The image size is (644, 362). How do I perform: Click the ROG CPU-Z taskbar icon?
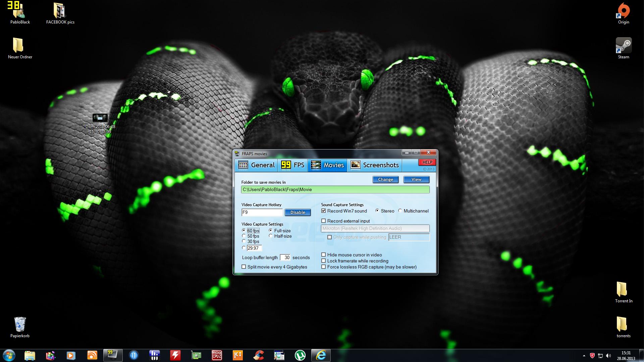pos(217,355)
